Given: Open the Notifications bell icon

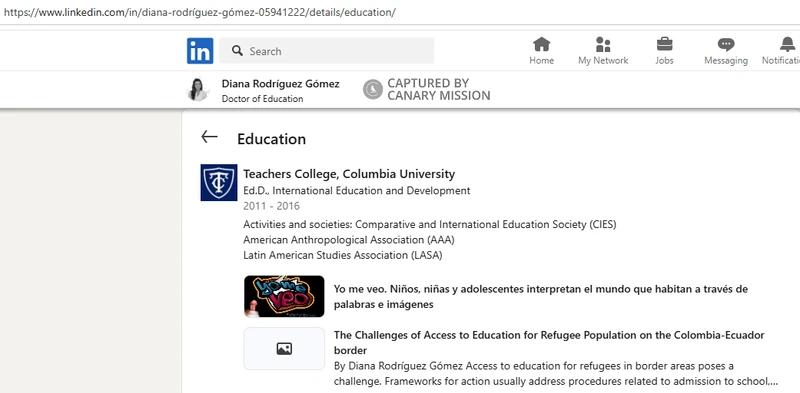Looking at the screenshot, I should click(x=787, y=44).
